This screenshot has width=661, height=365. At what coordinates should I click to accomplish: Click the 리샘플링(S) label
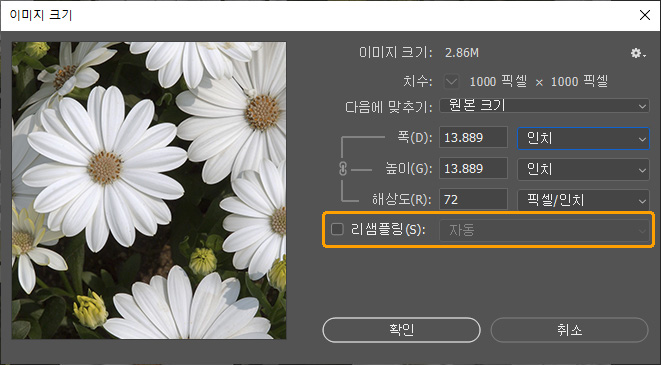[x=388, y=230]
